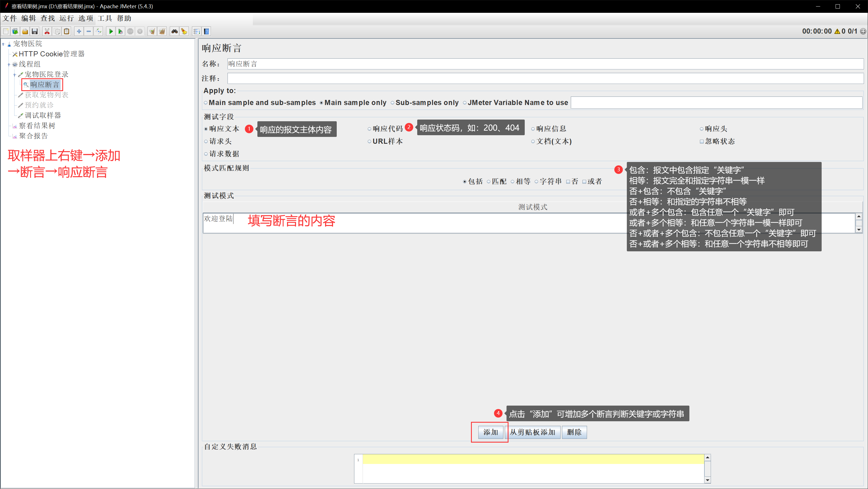
Task: Click the binoculars Search icon
Action: 174,31
